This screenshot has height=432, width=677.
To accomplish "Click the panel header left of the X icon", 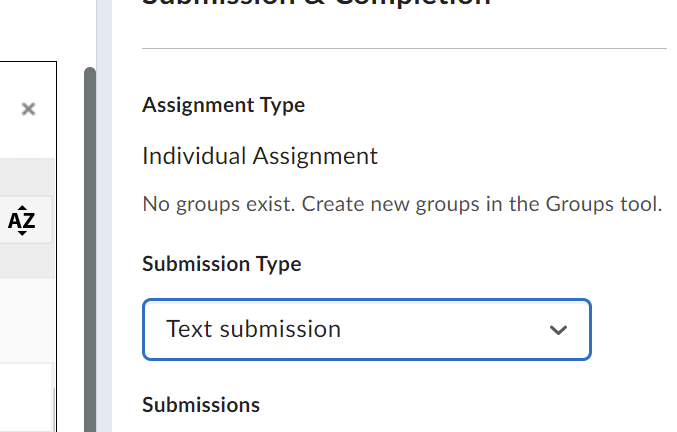I will tap(8, 109).
